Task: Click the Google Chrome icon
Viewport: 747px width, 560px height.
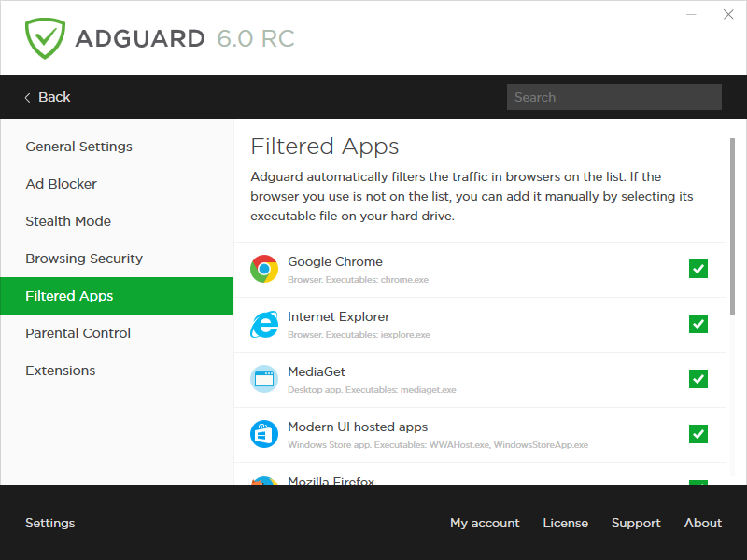Action: coord(264,269)
